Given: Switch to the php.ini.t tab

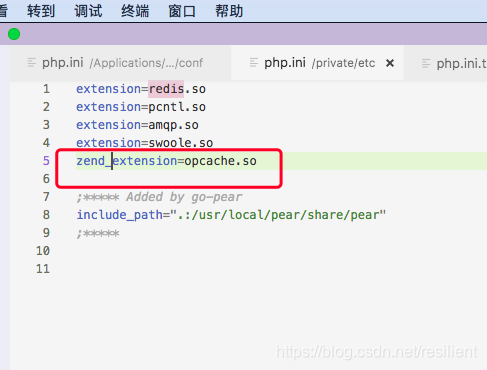Looking at the screenshot, I should pos(446,63).
